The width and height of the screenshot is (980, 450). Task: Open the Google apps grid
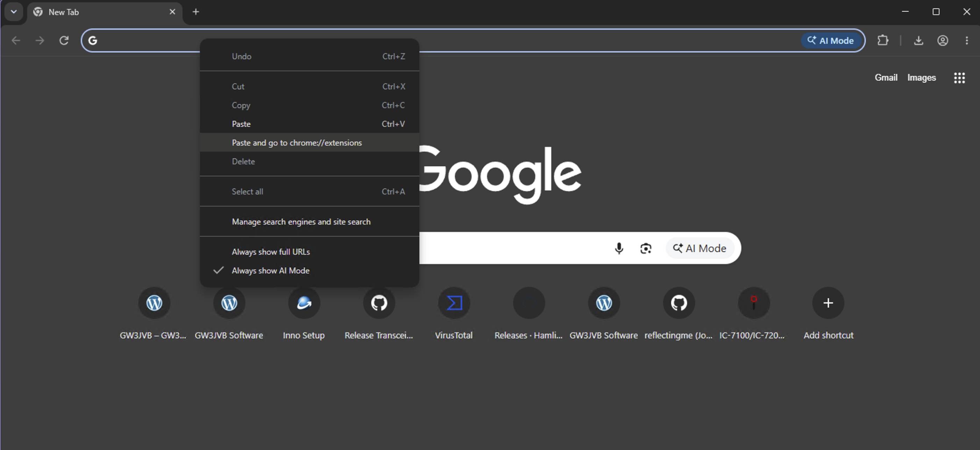point(959,78)
